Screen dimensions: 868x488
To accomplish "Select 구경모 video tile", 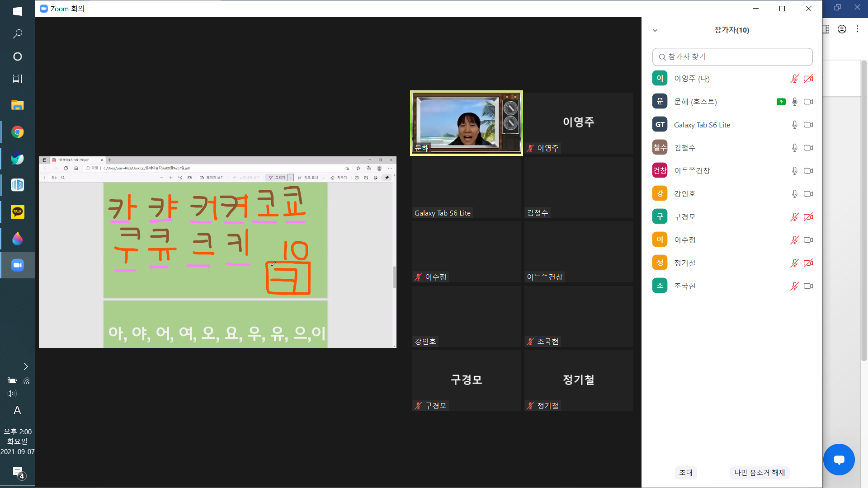I will (x=467, y=380).
